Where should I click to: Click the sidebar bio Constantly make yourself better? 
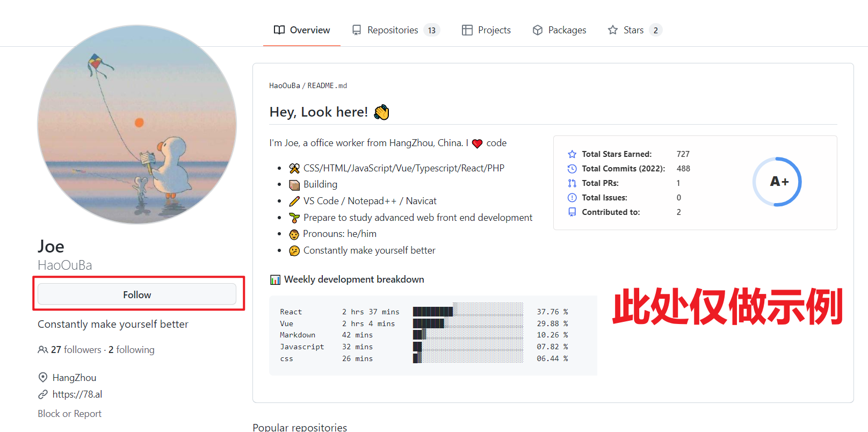[x=113, y=324]
